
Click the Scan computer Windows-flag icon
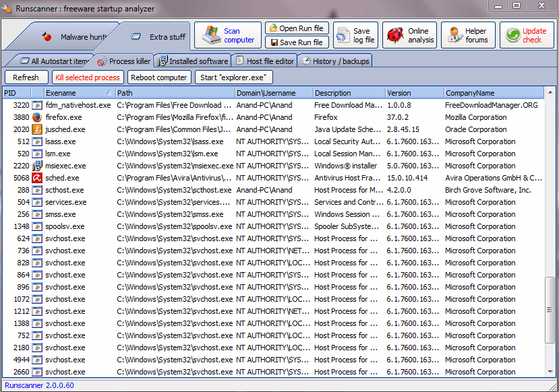[x=212, y=35]
